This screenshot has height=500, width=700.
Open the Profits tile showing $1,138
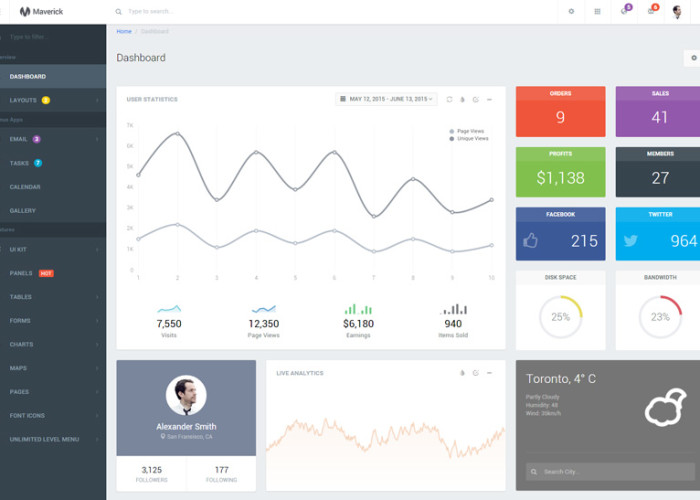coord(561,172)
